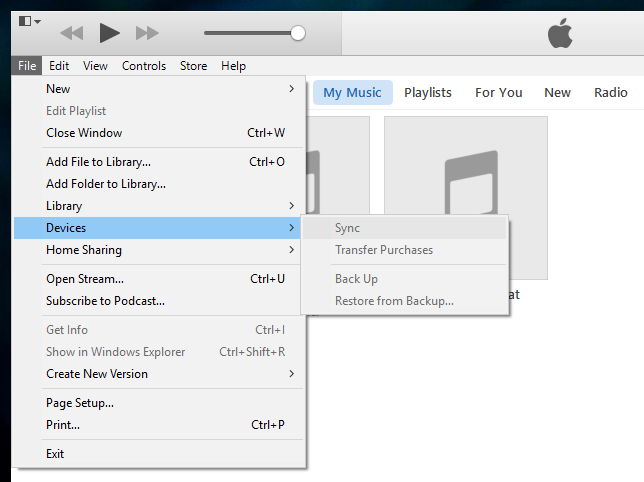Viewport: 644px width, 482px height.
Task: Select the Edit Playlist menu item
Action: 159,111
